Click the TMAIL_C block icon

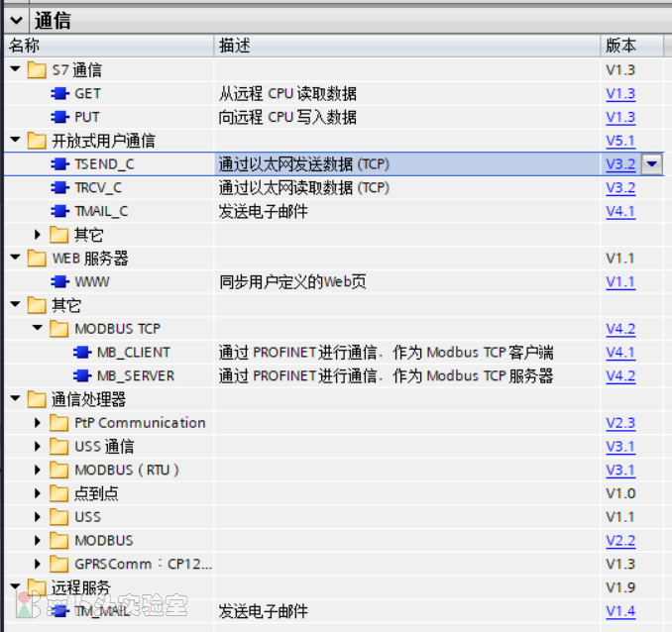(60, 211)
